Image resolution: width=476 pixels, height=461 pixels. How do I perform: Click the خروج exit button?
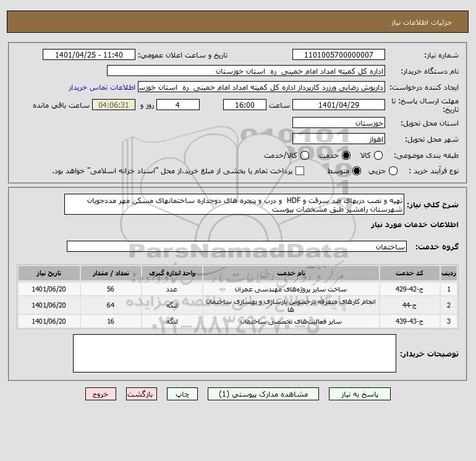coord(101,394)
